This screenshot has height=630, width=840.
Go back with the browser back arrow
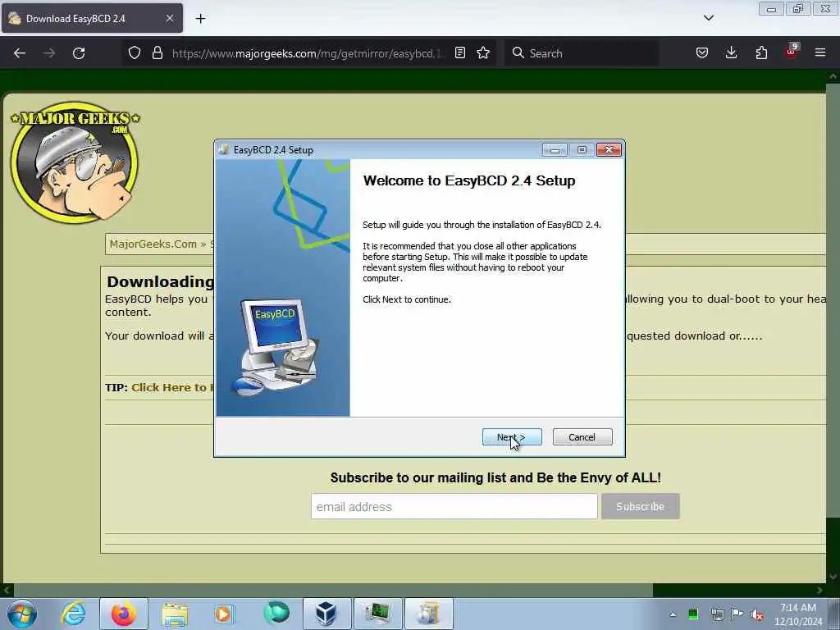pyautogui.click(x=20, y=53)
